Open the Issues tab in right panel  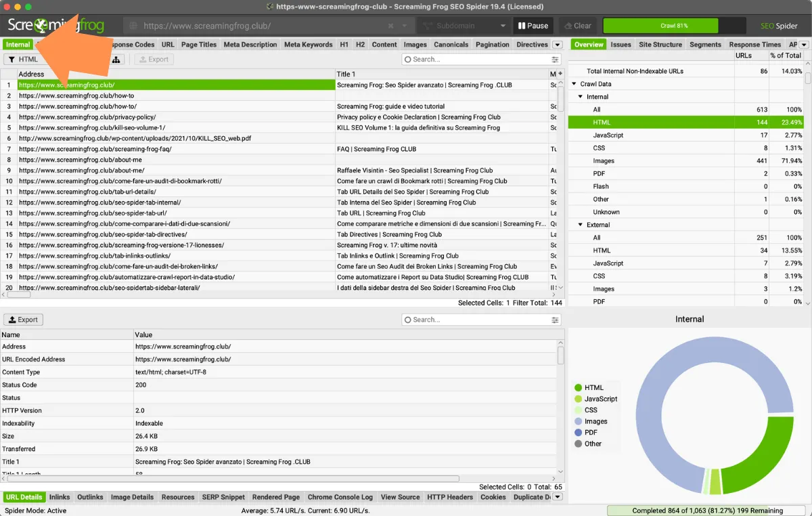[621, 45]
